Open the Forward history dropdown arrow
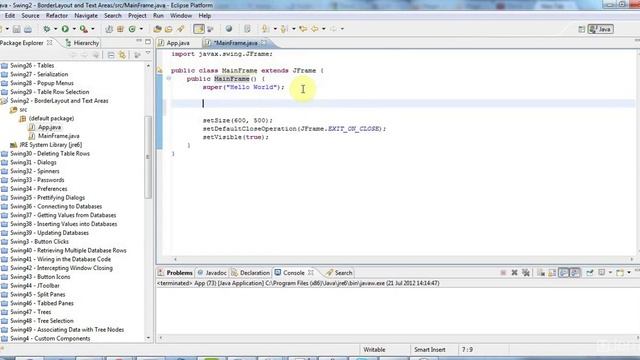 [342, 29]
